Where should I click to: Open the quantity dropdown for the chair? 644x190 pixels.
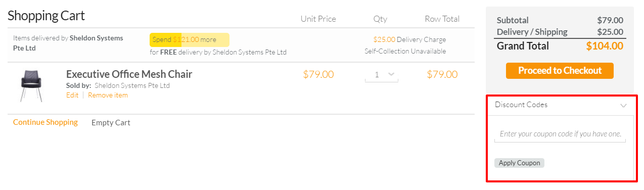pyautogui.click(x=382, y=75)
